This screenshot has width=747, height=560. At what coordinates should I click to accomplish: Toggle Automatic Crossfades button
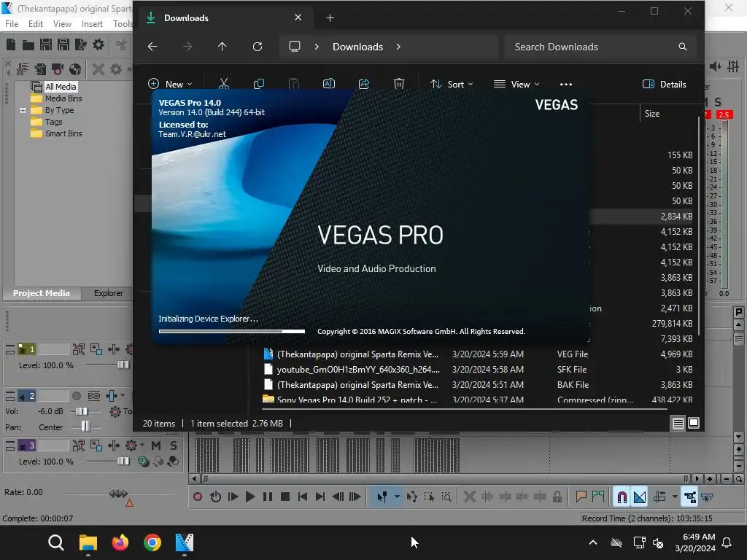[x=640, y=497]
